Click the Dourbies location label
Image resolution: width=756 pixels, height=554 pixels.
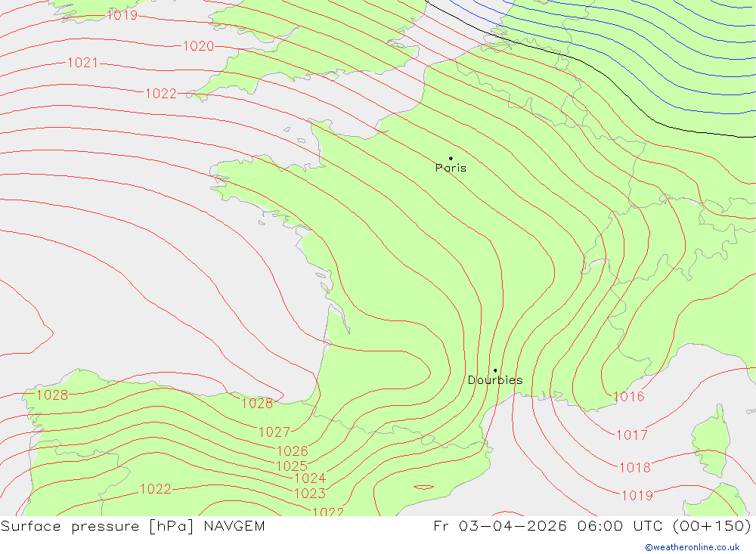[x=495, y=380]
